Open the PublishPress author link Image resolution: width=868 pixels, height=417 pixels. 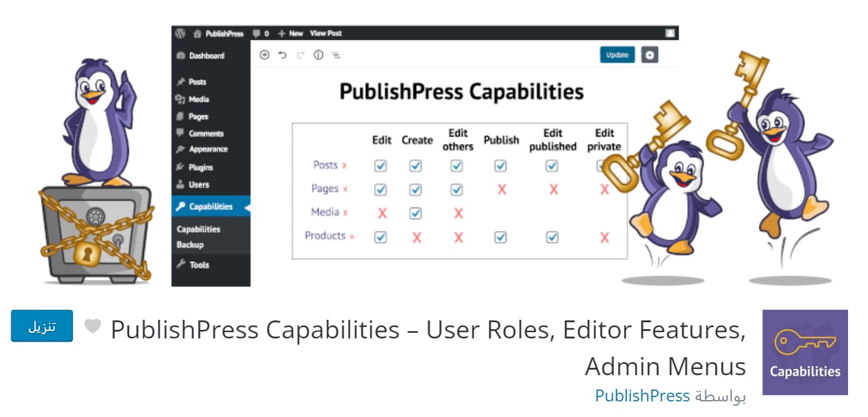(642, 396)
